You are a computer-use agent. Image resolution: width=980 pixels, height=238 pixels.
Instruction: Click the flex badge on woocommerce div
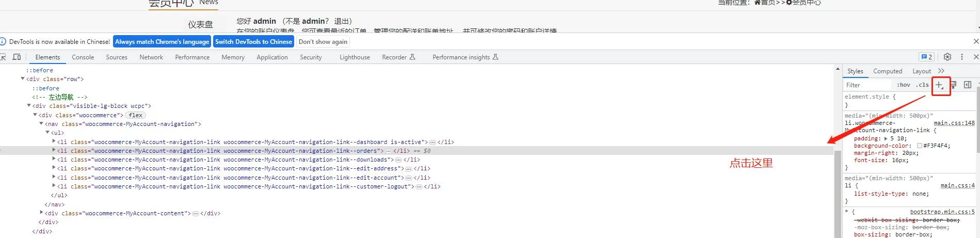136,115
